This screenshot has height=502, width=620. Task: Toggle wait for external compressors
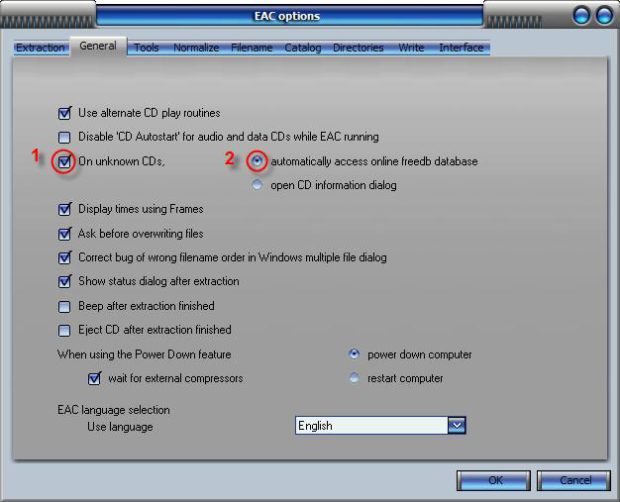pos(94,378)
